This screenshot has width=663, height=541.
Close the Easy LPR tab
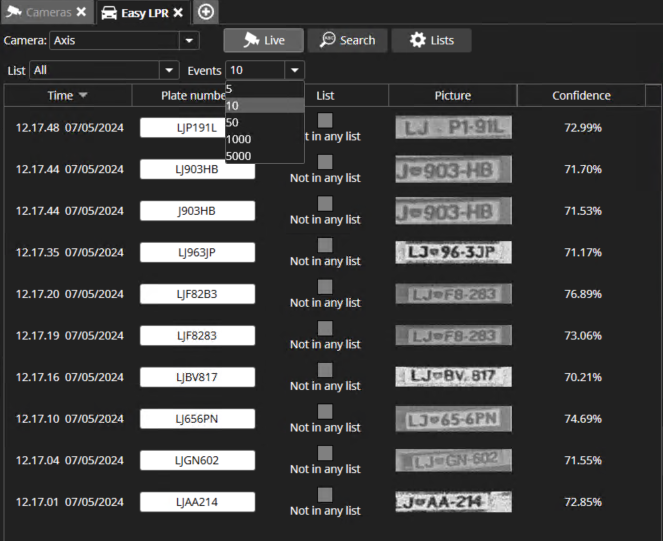tap(178, 12)
